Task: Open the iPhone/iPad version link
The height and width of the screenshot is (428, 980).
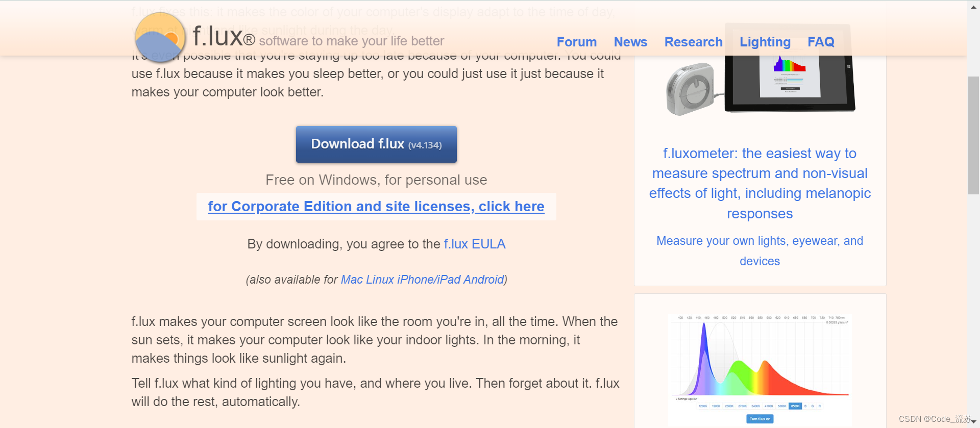Action: coord(429,280)
